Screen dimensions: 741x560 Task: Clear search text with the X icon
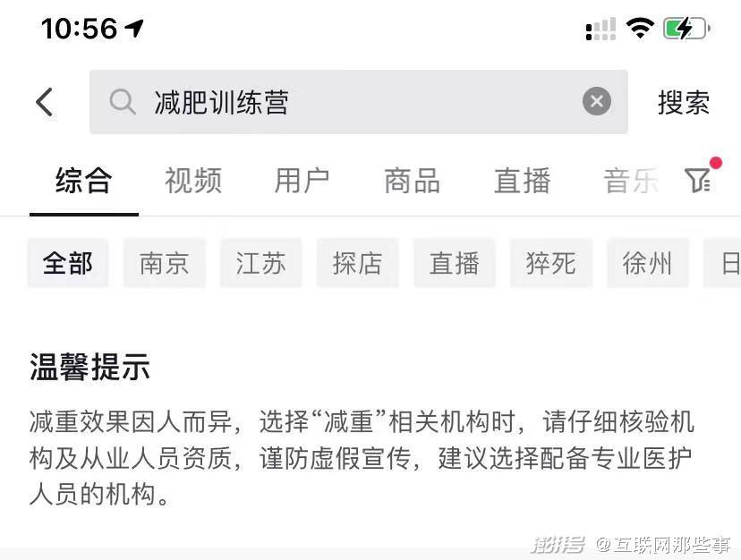coord(596,101)
